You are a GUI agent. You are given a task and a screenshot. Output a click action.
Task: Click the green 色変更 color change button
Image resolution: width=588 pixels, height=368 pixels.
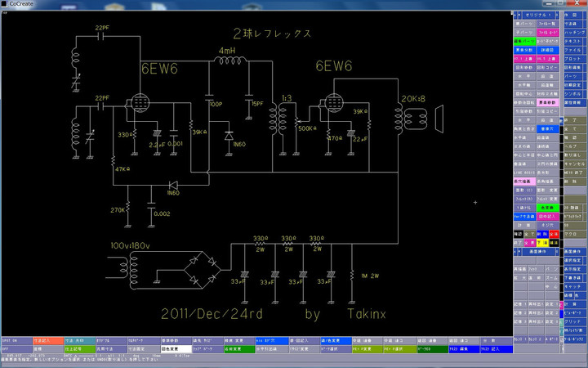(550, 208)
